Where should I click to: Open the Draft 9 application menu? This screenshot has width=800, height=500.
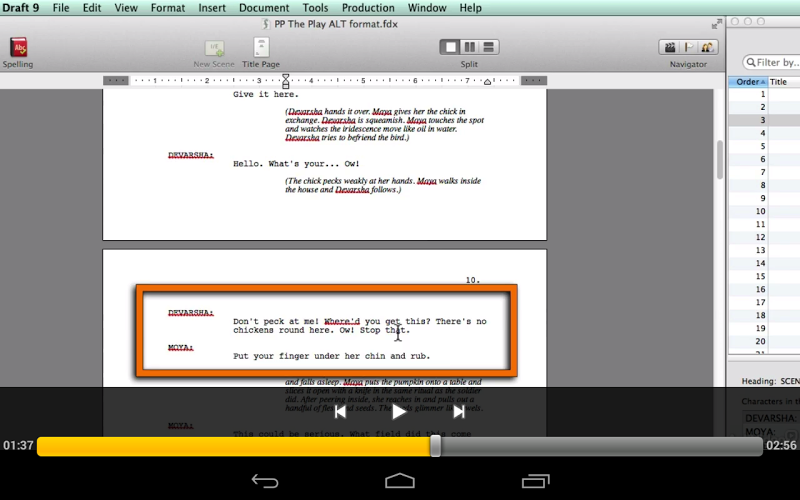point(20,8)
